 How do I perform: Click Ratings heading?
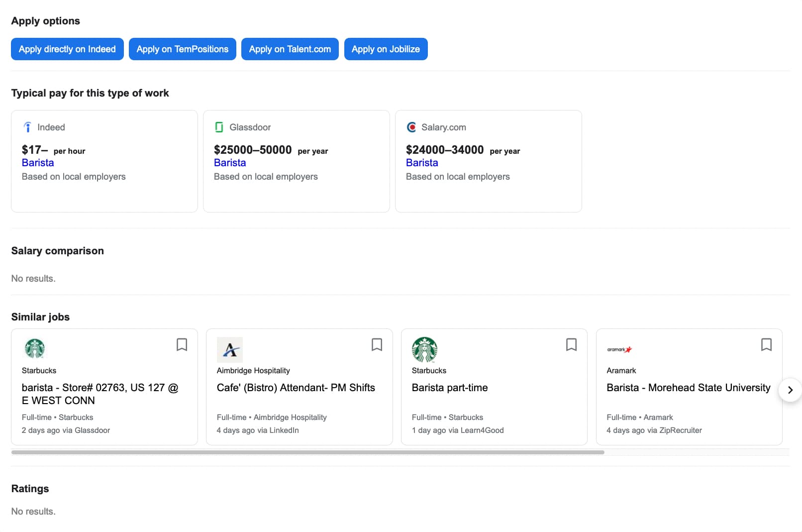click(x=30, y=489)
